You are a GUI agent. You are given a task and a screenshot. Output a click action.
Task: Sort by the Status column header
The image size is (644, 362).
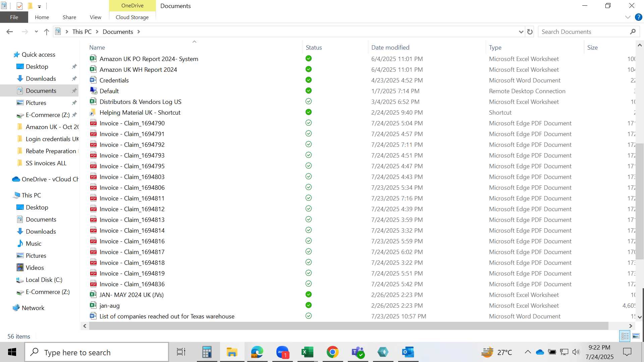(x=314, y=48)
